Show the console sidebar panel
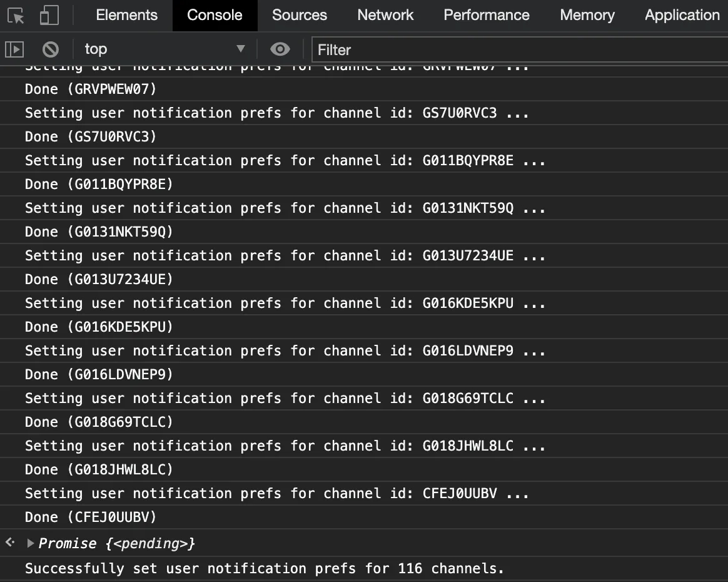Viewport: 728px width, 582px height. point(14,49)
